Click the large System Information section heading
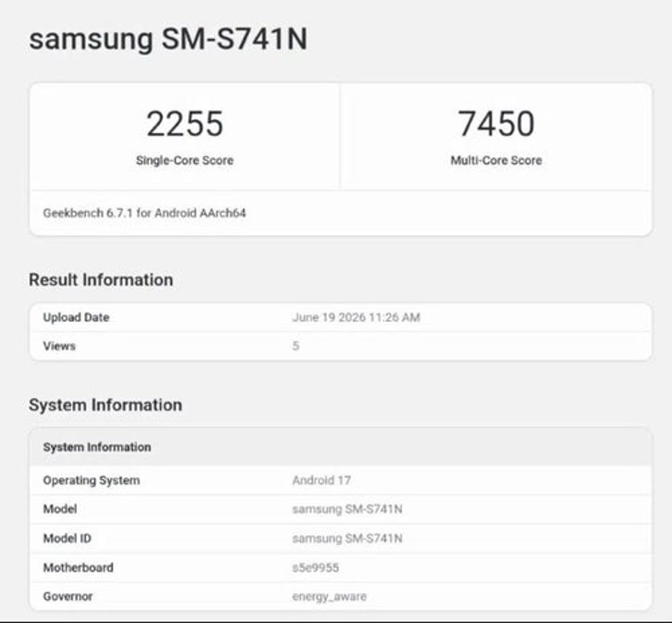This screenshot has width=672, height=623. 105,405
